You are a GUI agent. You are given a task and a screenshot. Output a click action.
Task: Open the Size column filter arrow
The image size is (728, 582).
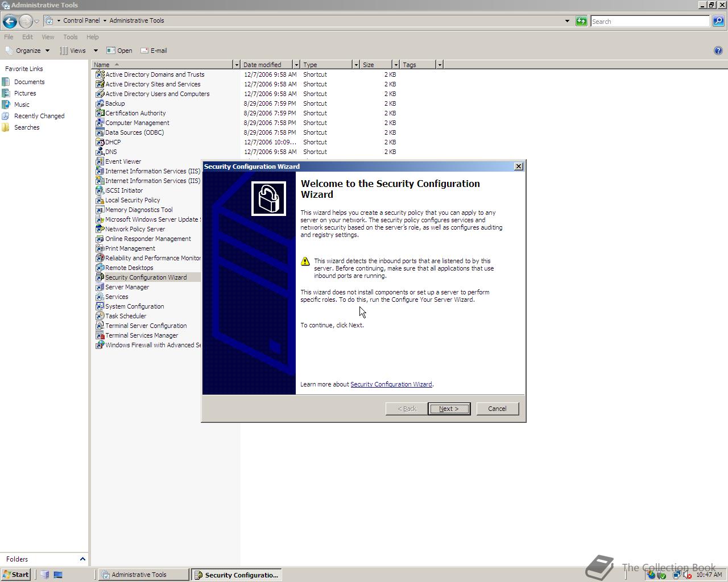coord(396,65)
